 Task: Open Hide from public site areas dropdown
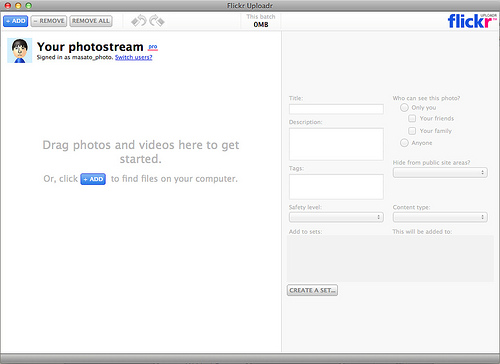pyautogui.click(x=440, y=172)
